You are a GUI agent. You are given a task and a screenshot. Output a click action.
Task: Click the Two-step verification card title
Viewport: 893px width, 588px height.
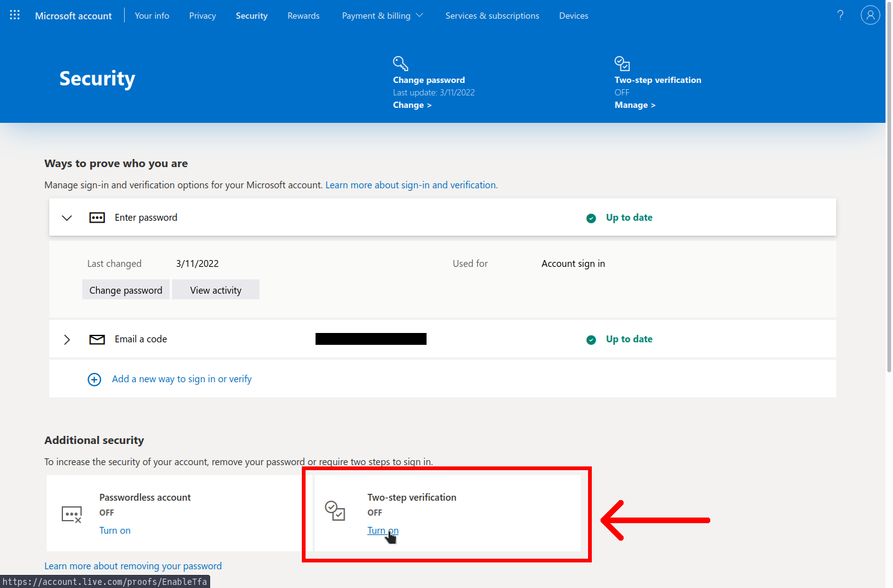pos(412,498)
